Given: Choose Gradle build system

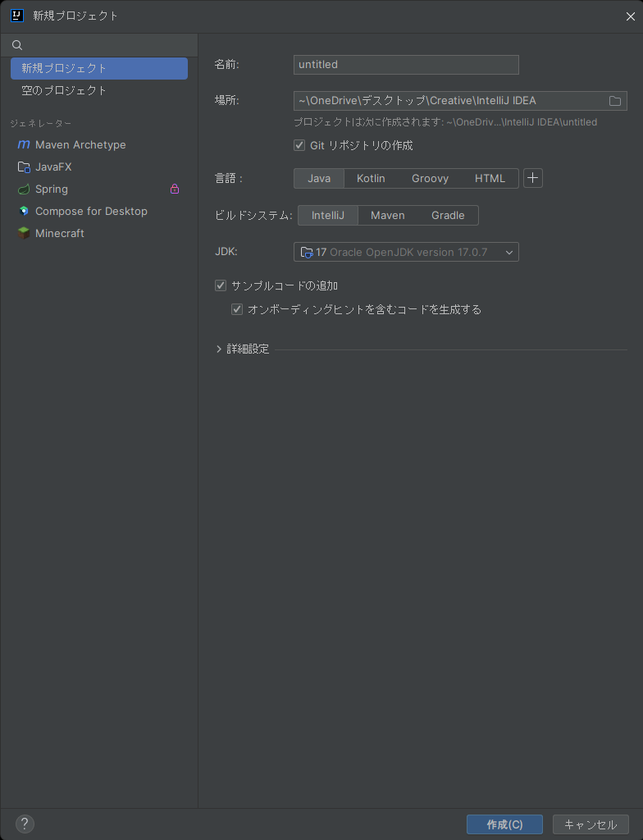Looking at the screenshot, I should [448, 216].
